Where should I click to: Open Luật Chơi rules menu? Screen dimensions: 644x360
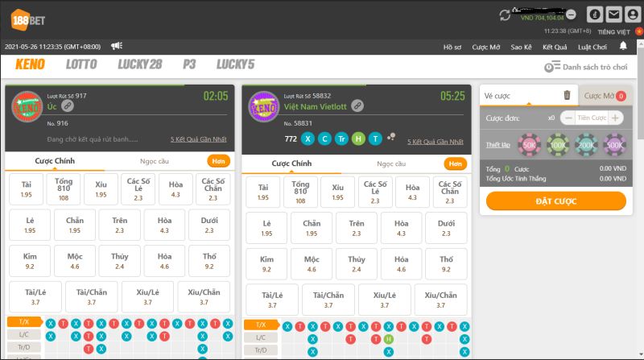(592, 47)
